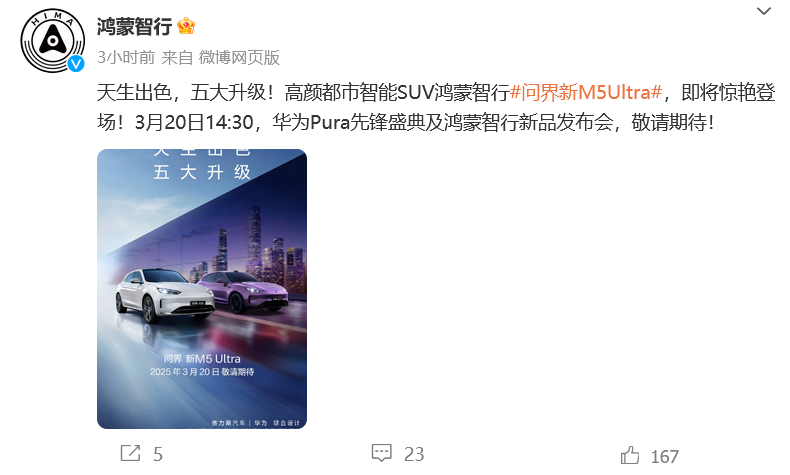Like the post with thumbs-up icon
The width and height of the screenshot is (790, 475).
pyautogui.click(x=630, y=456)
